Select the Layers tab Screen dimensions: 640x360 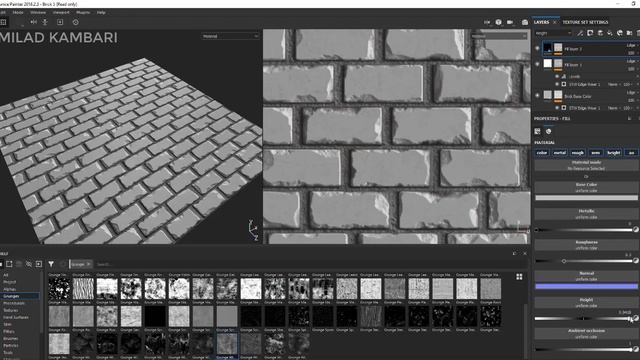click(541, 22)
